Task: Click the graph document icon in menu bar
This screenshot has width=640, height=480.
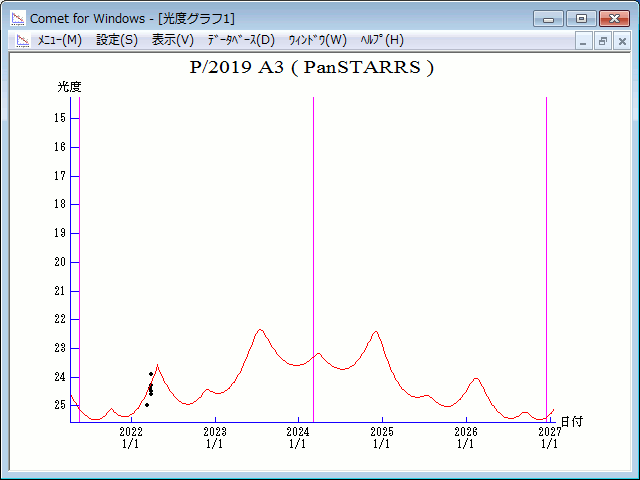Action: [x=21, y=40]
